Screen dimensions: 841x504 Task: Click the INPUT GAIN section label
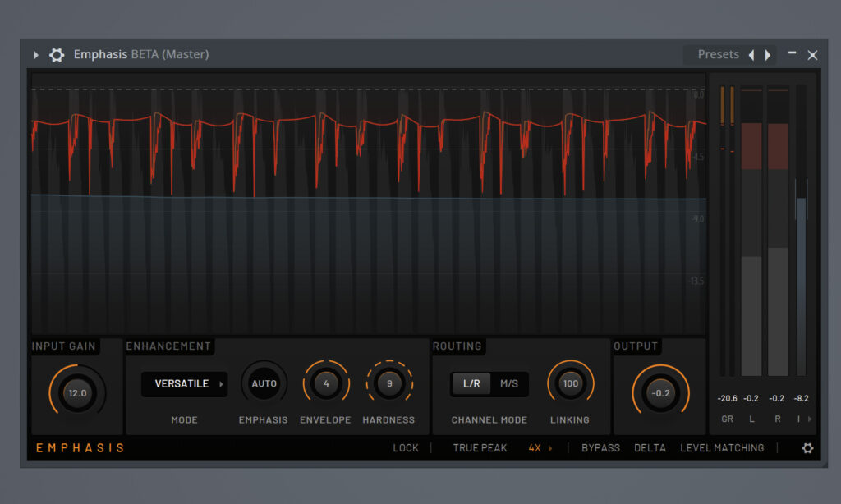click(63, 346)
